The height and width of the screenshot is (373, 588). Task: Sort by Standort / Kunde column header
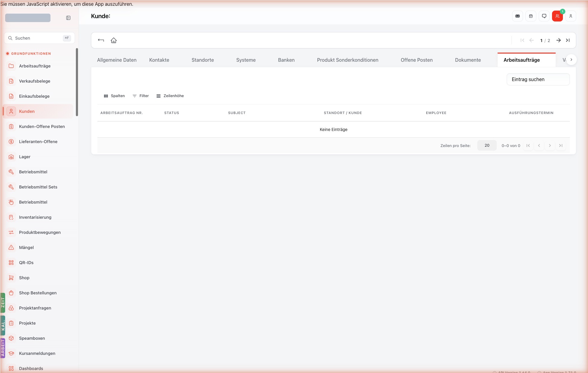(343, 113)
